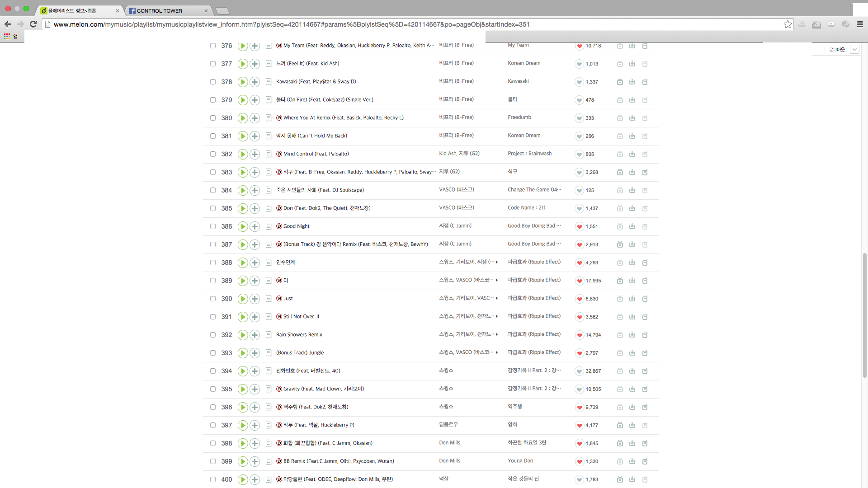Open the Chrome menu button

[860, 24]
